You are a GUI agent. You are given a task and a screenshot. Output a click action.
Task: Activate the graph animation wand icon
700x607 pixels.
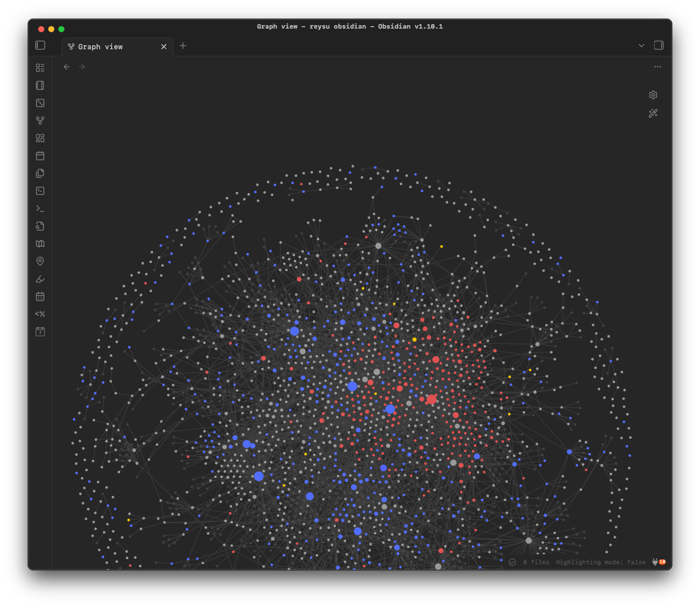tap(653, 113)
